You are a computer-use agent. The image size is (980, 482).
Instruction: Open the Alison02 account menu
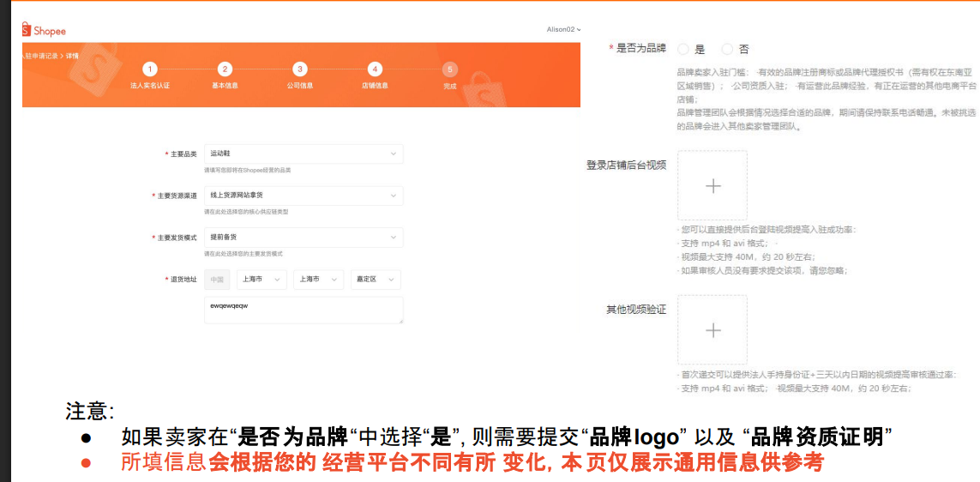pos(564,29)
